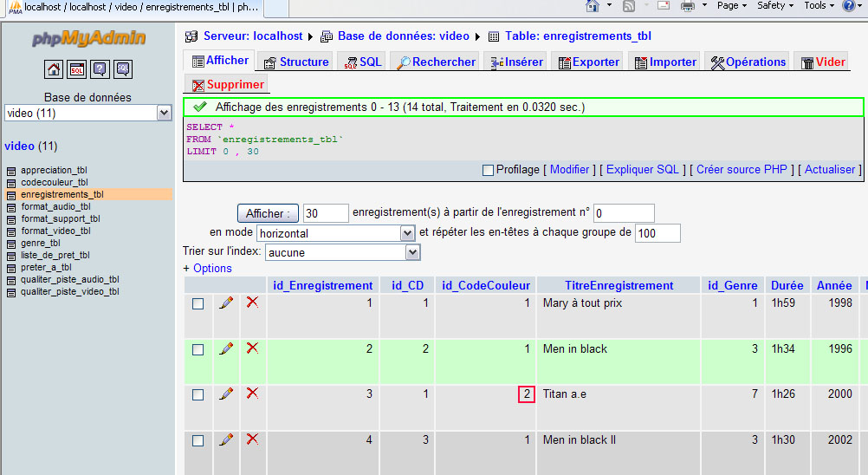Image resolution: width=868 pixels, height=475 pixels.
Task: Open the Importer tab
Action: 665,62
